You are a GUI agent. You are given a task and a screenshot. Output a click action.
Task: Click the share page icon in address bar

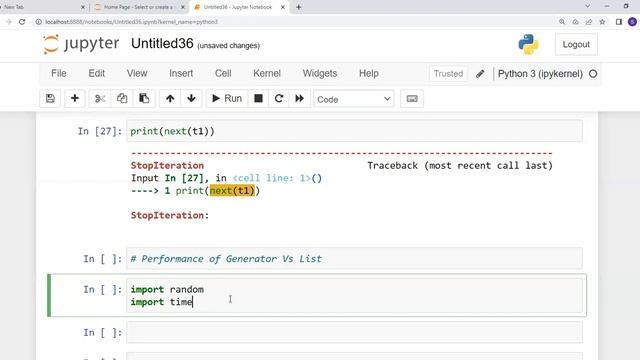pos(589,22)
